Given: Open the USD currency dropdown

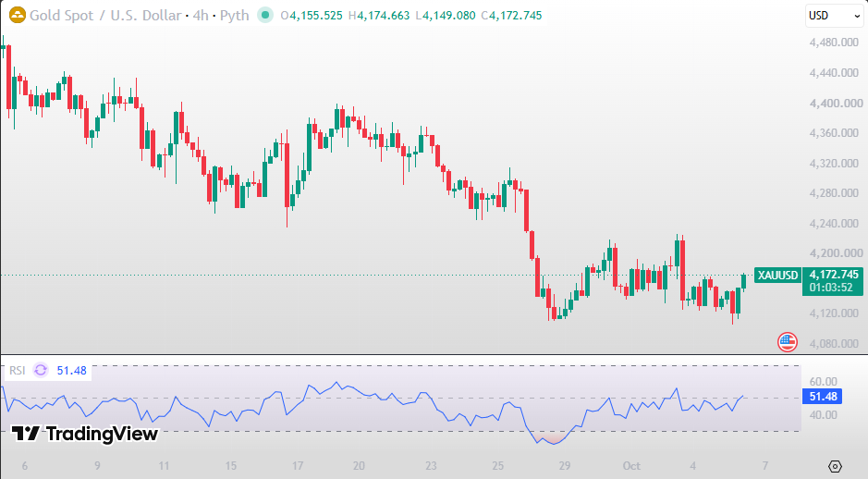Looking at the screenshot, I should (834, 16).
